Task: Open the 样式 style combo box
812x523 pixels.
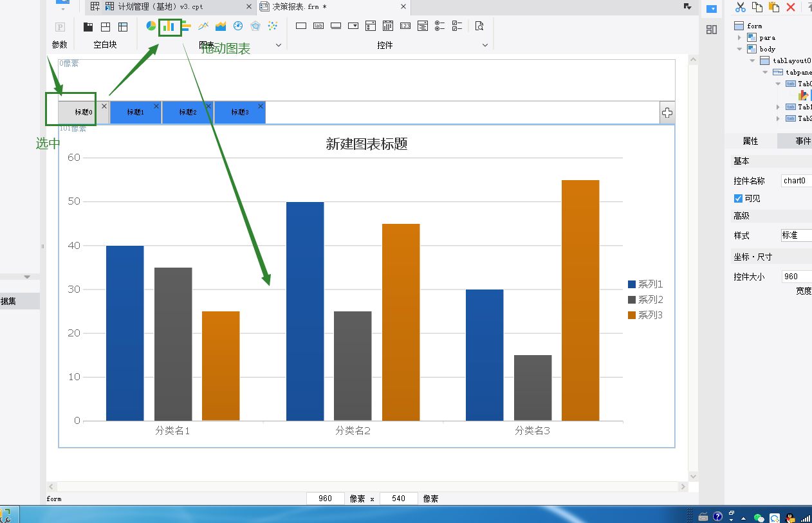Action: 797,235
